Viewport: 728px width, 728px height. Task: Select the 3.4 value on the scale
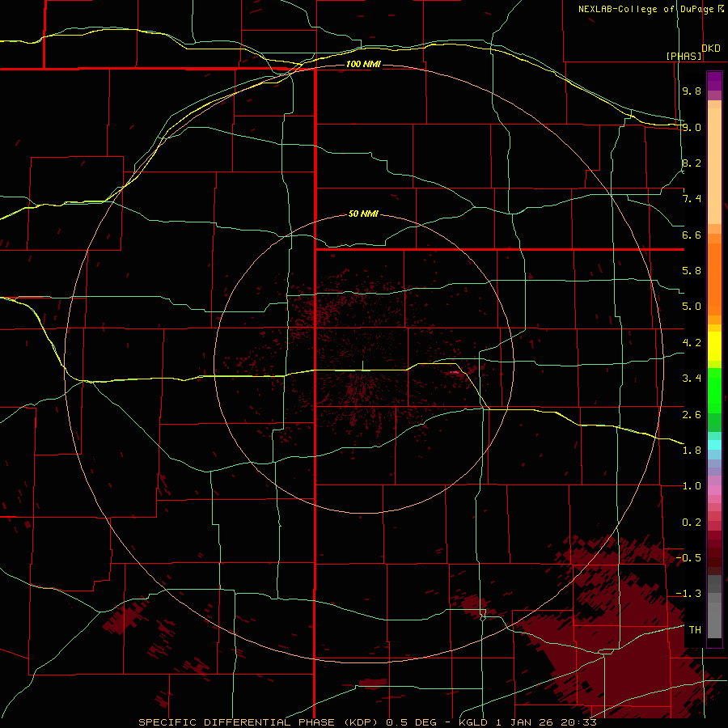pyautogui.click(x=692, y=379)
